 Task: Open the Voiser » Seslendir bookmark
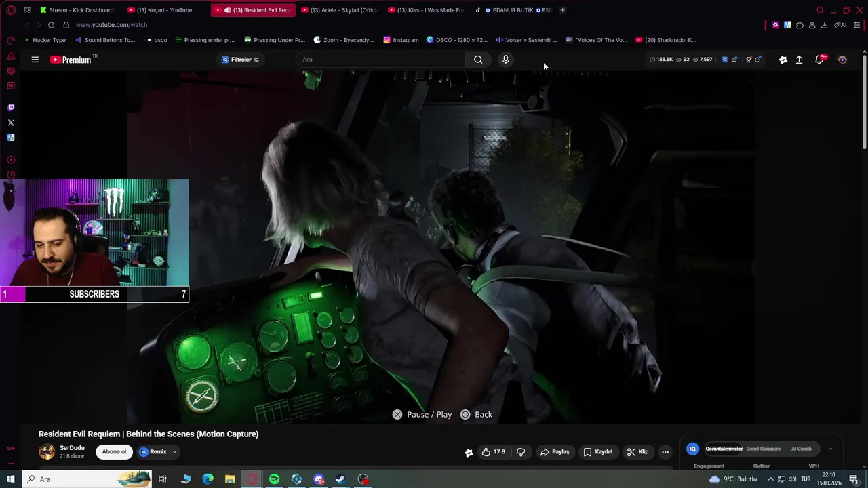tap(526, 40)
